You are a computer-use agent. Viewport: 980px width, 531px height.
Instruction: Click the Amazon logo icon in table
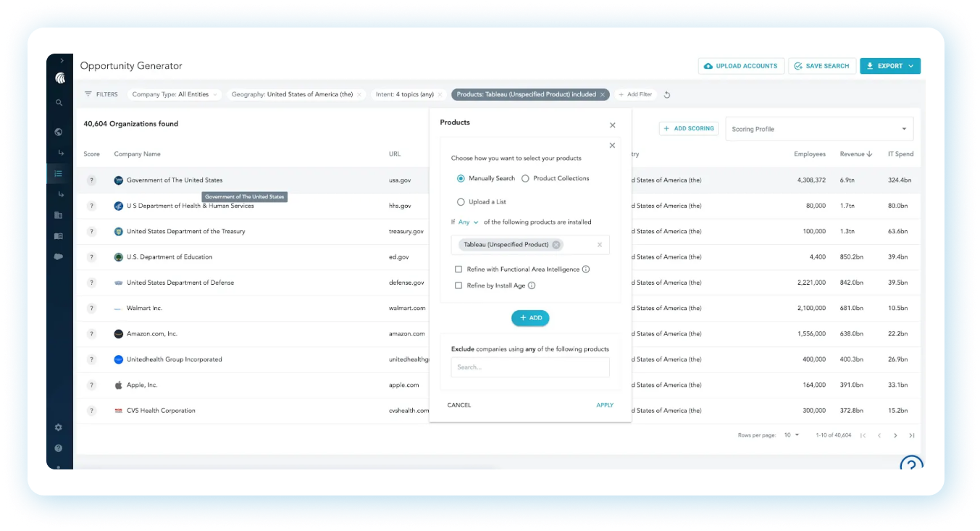pyautogui.click(x=119, y=334)
